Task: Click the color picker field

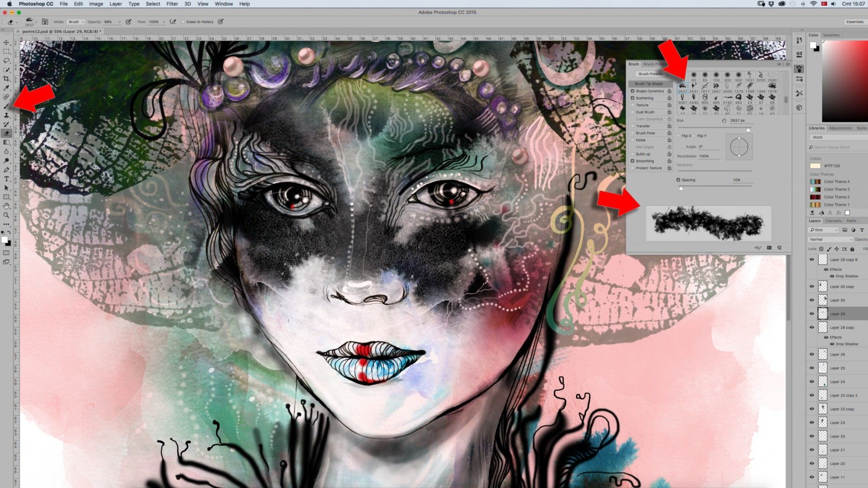Action: pyautogui.click(x=845, y=81)
